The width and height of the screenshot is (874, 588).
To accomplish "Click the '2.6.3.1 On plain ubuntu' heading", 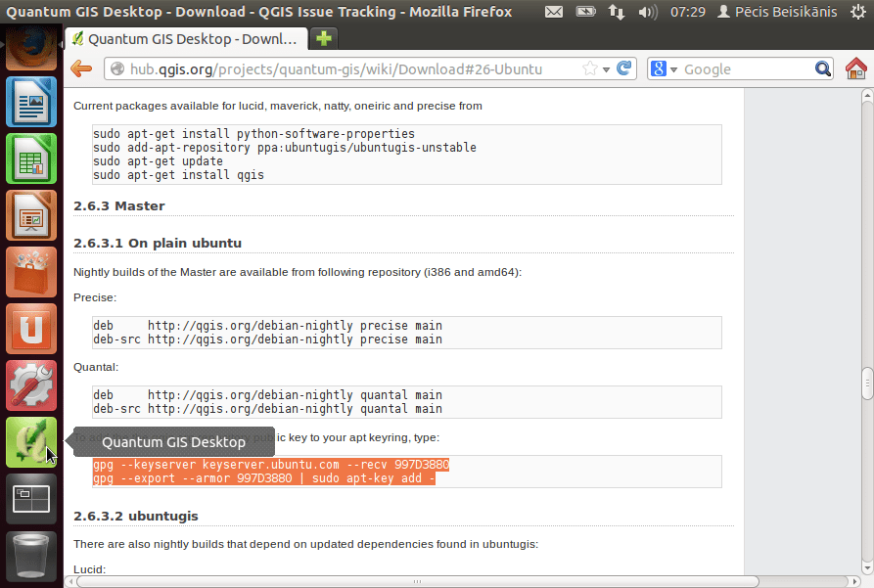I will point(158,243).
